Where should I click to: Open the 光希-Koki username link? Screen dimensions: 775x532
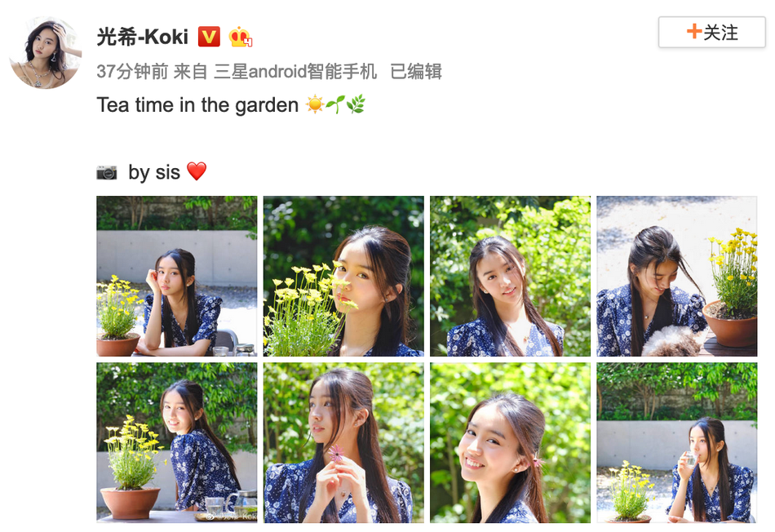142,37
